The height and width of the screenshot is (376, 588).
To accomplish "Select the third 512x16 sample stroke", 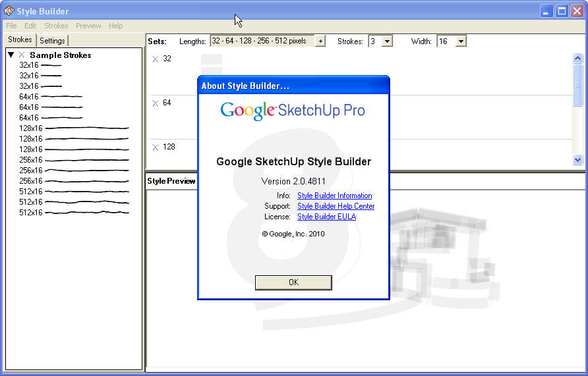I will tap(74, 212).
